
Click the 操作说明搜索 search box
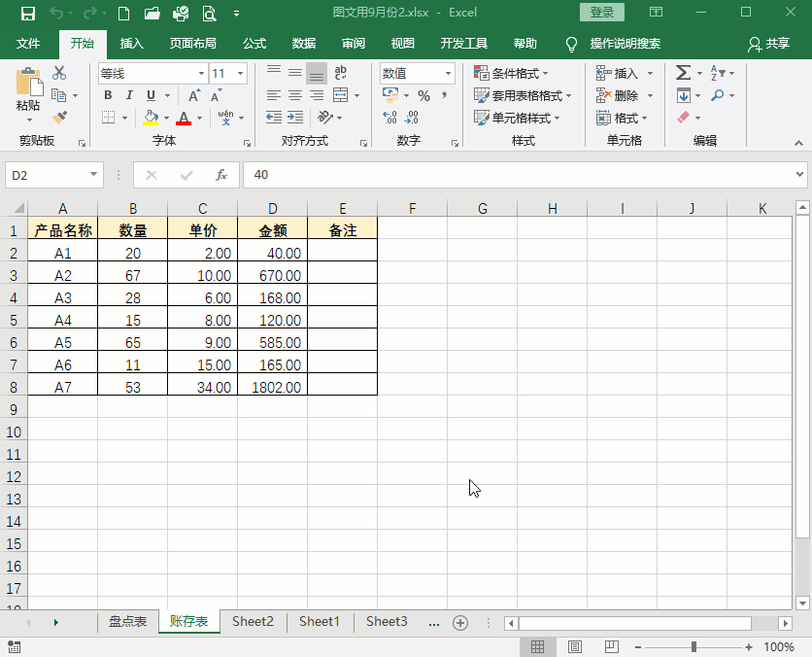click(626, 44)
